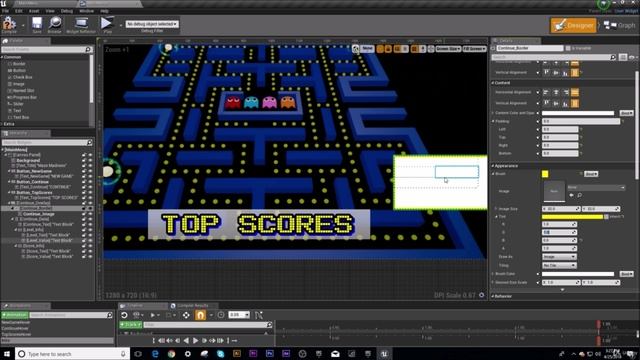The width and height of the screenshot is (640, 360).
Task: Click the Hierarchy search field
Action: 47,142
